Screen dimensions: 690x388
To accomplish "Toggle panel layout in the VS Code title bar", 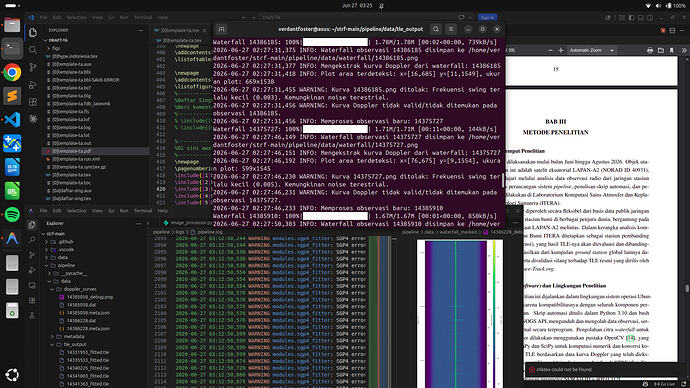I will [641, 18].
